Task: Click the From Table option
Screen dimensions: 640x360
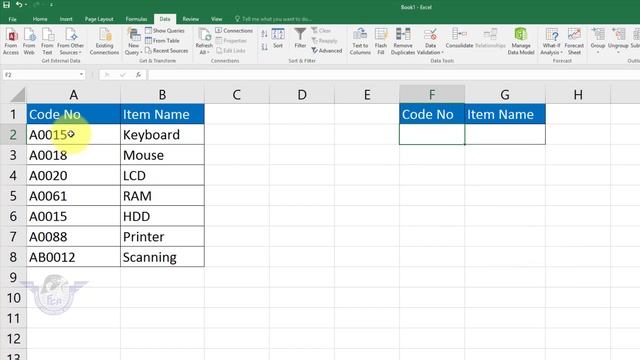Action: tap(162, 40)
